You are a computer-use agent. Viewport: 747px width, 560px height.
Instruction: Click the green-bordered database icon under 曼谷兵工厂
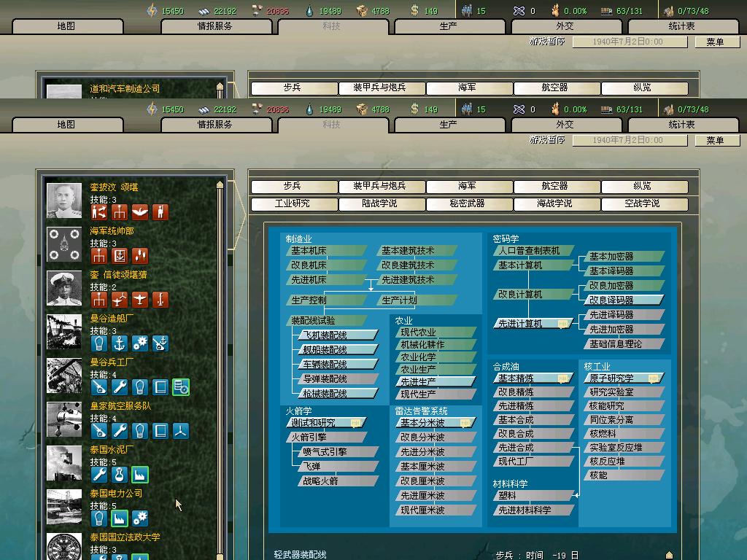coord(181,387)
